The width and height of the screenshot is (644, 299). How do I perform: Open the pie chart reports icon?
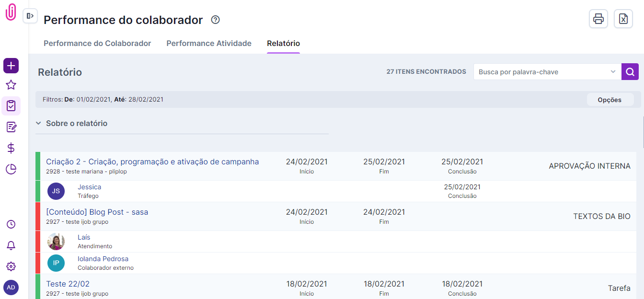(x=11, y=169)
